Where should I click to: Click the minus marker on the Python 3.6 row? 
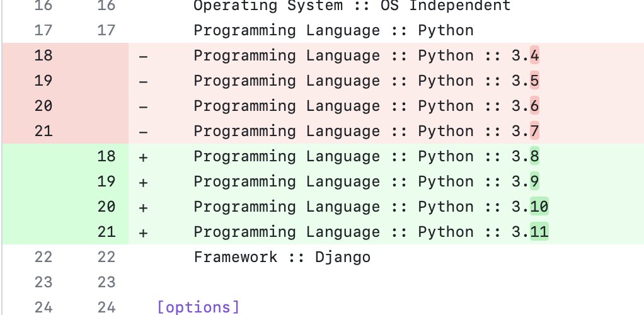[143, 107]
